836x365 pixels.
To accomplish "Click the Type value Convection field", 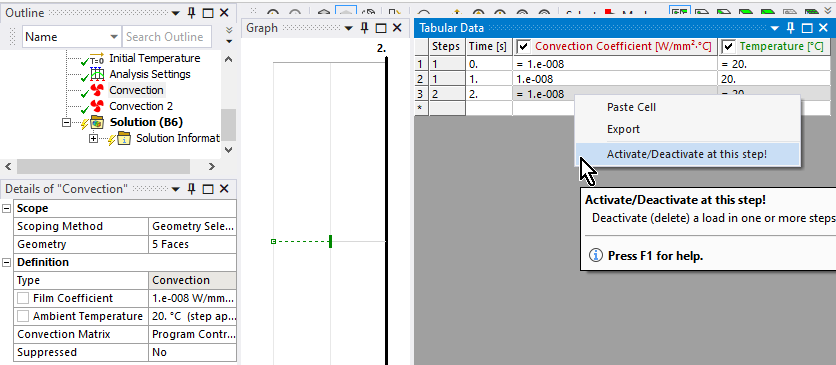I will click(x=192, y=280).
